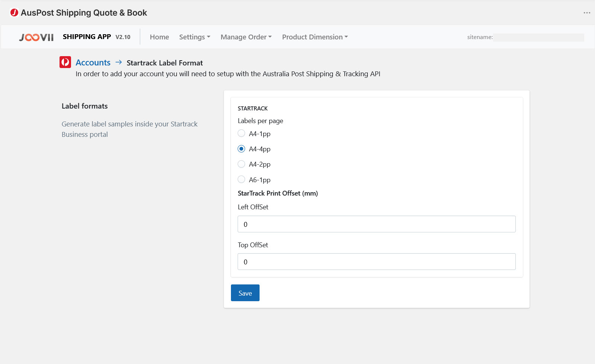This screenshot has height=364, width=595.
Task: Open the three-dot more options menu
Action: point(587,13)
